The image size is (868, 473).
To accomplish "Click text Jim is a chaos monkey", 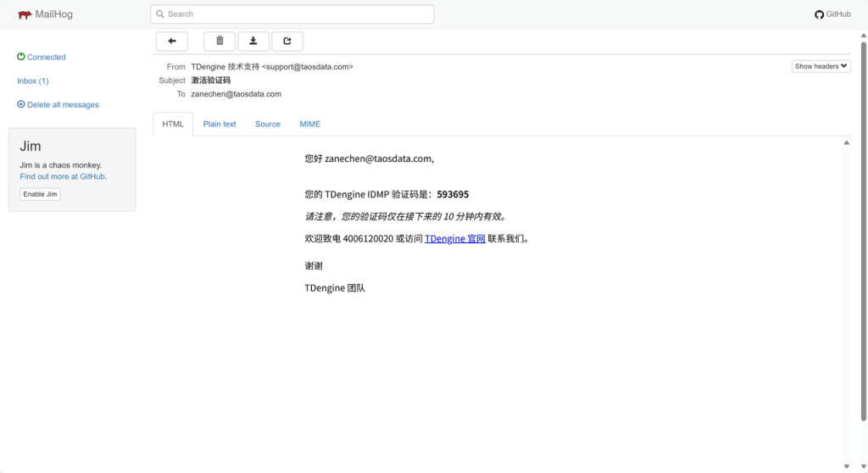I will coord(61,165).
